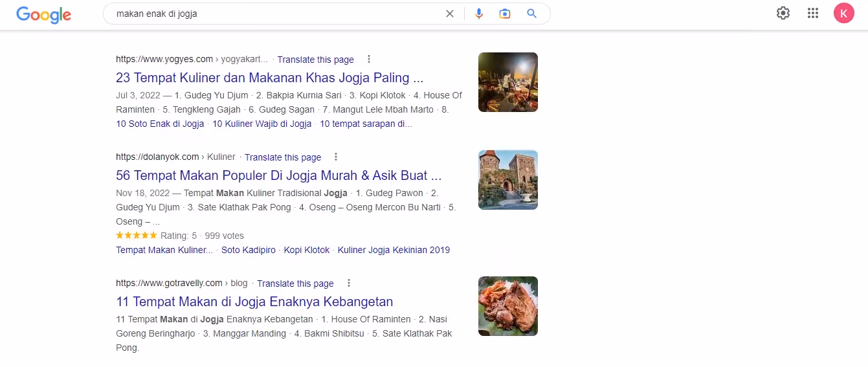Screen dimensions: 868x367
Task: Click the Rating: 5 · 999 votes text
Action: (202, 236)
